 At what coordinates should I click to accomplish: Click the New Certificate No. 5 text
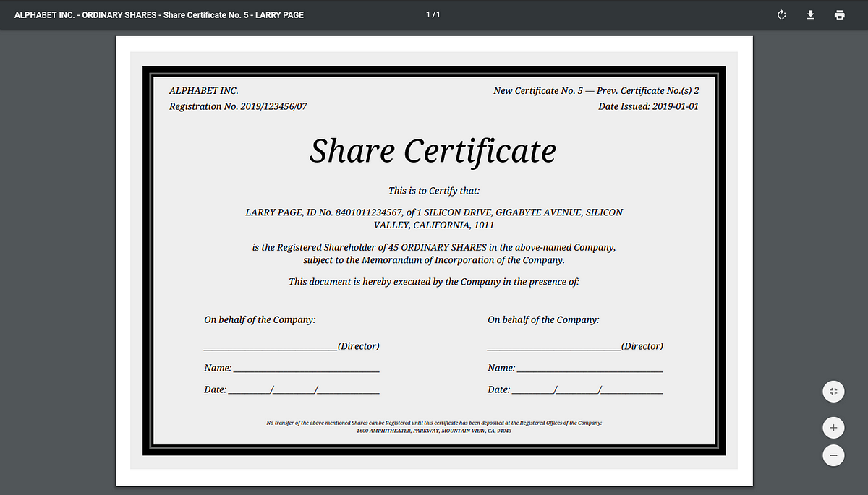538,91
